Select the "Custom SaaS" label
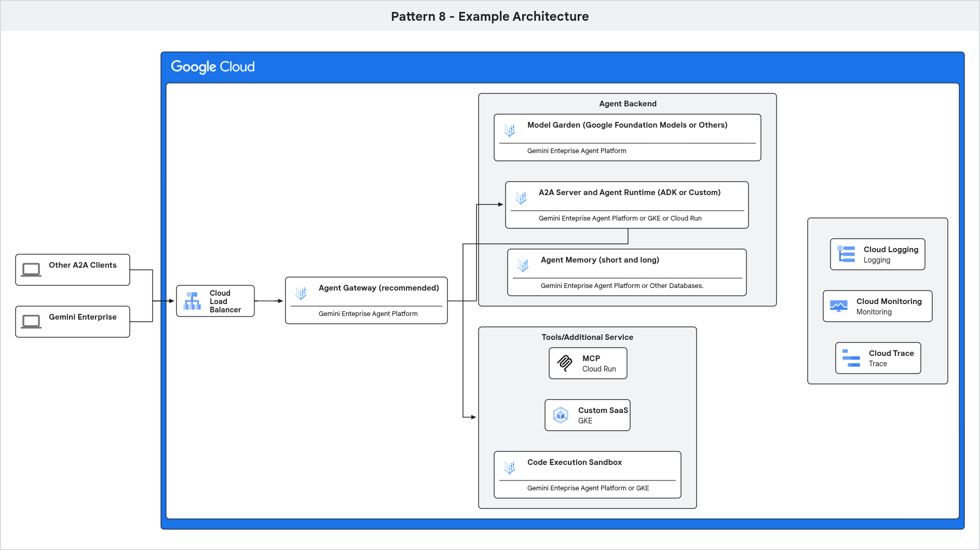The image size is (980, 550). tap(603, 410)
